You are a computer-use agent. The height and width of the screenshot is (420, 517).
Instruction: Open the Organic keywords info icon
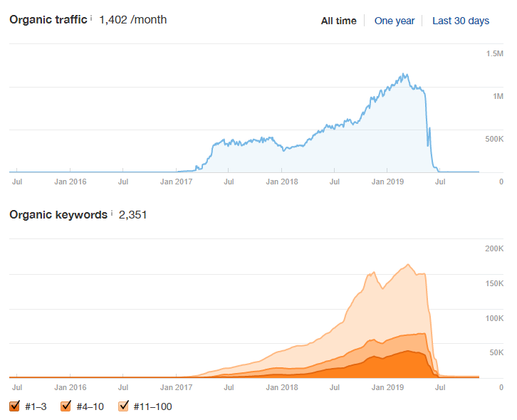(112, 213)
